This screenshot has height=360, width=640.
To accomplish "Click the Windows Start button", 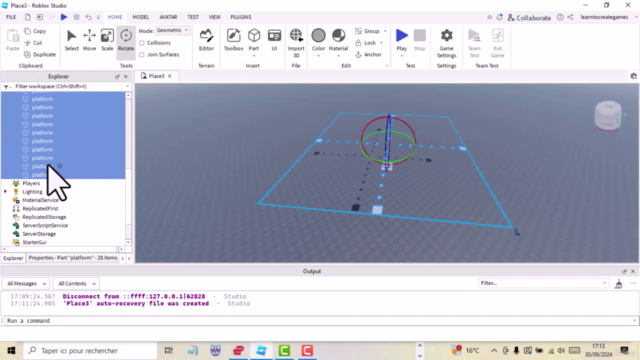I will pyautogui.click(x=11, y=351).
